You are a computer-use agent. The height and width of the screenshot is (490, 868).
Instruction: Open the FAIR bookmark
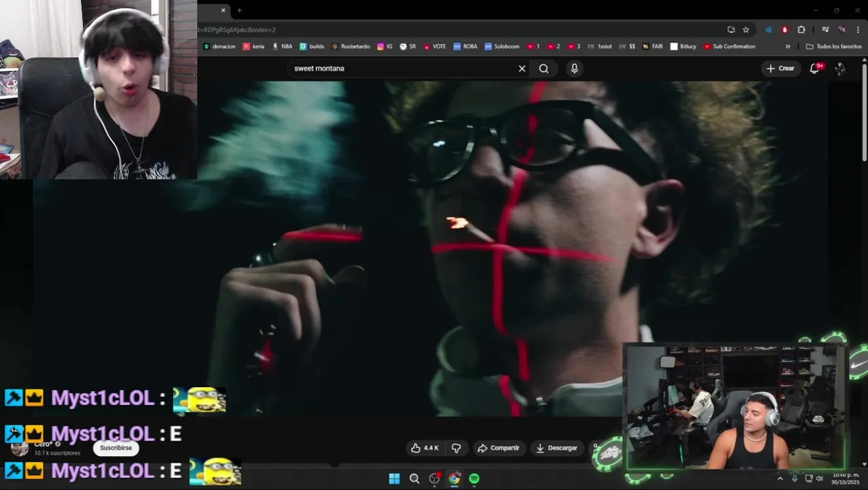(652, 46)
